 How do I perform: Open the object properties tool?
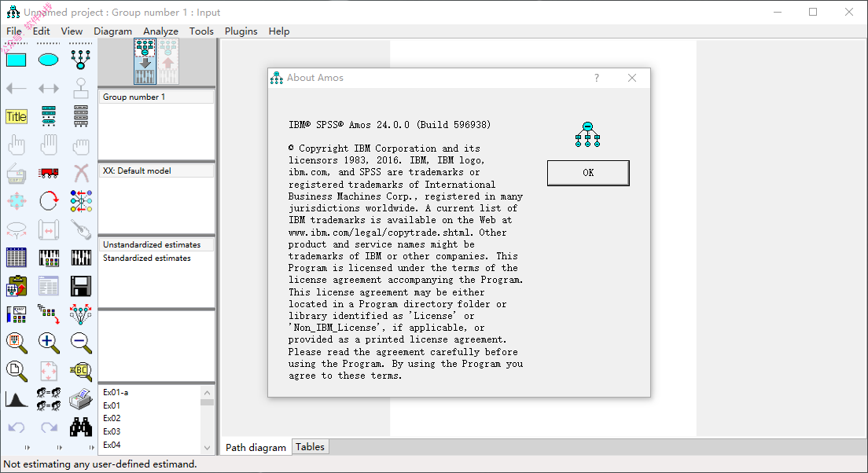pyautogui.click(x=16, y=314)
